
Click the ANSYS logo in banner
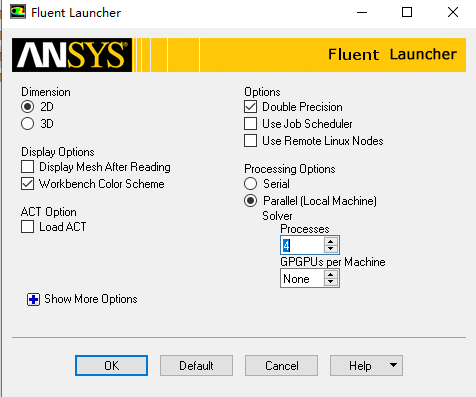pyautogui.click(x=72, y=55)
